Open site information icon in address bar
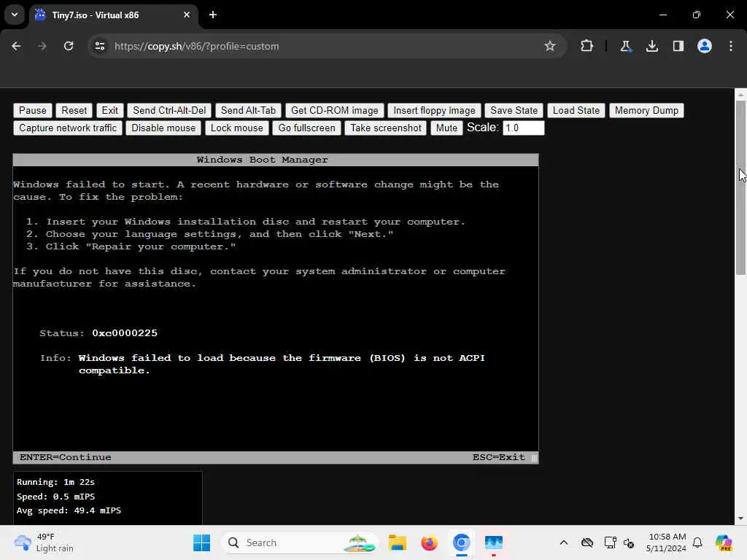747x560 pixels. click(x=99, y=46)
